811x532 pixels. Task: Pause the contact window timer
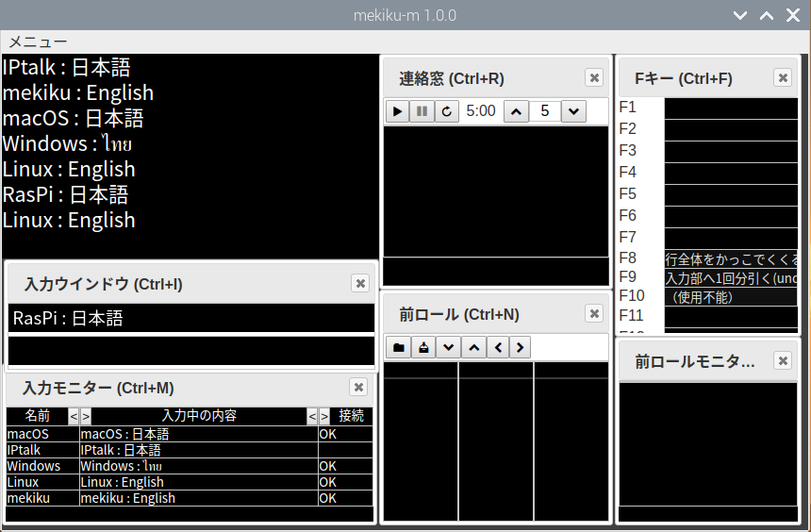(422, 111)
